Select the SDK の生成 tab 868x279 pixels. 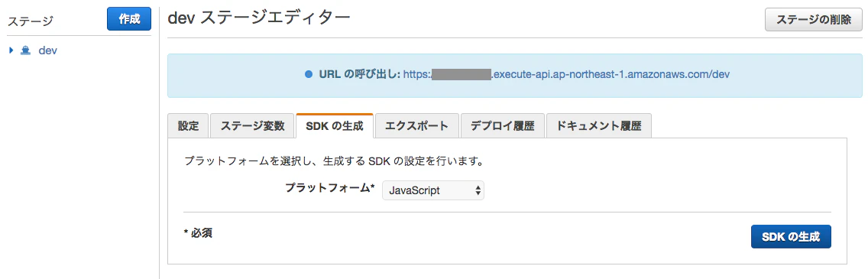[335, 125]
